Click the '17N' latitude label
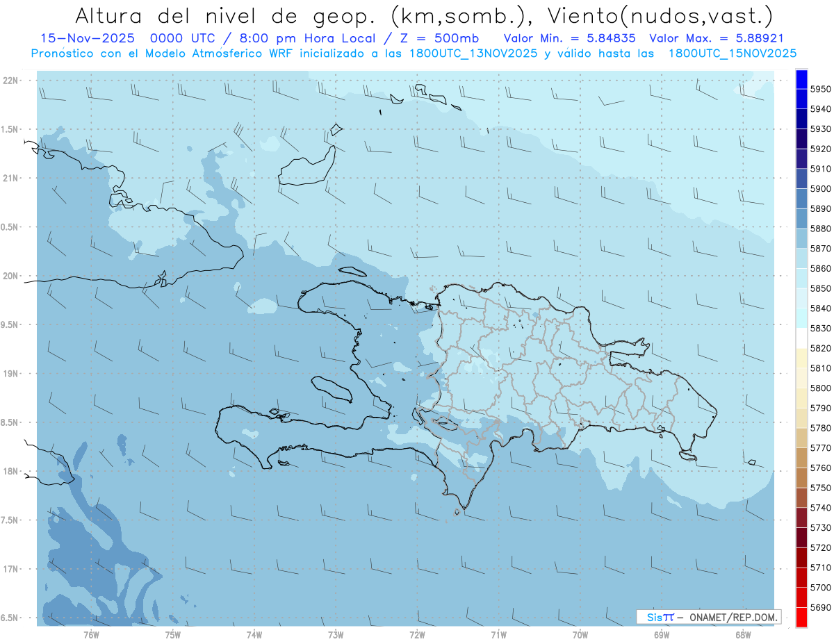 point(10,569)
